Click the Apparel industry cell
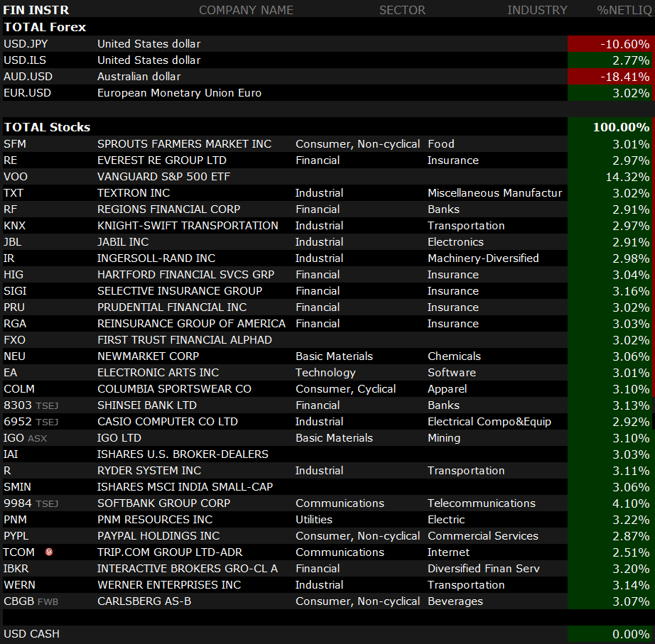This screenshot has height=644, width=655. click(x=447, y=389)
